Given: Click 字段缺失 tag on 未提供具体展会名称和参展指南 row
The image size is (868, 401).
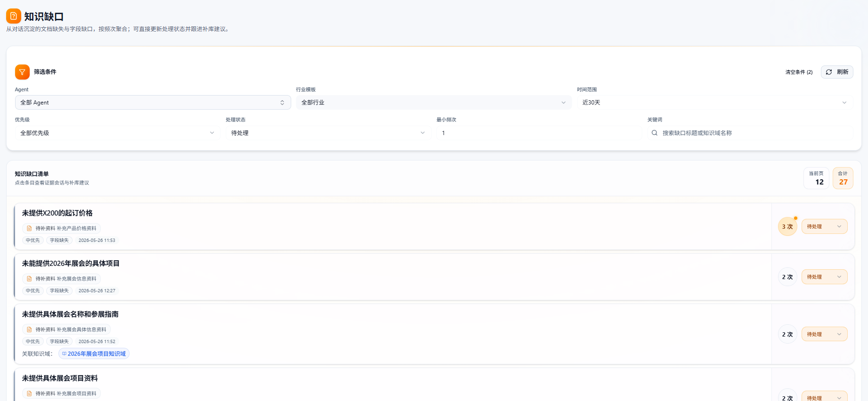Looking at the screenshot, I should tap(59, 341).
